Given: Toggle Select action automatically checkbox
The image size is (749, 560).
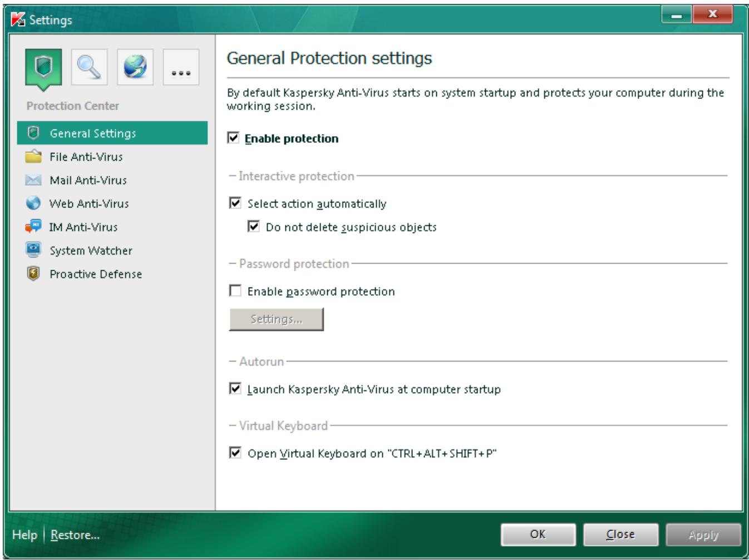Looking at the screenshot, I should pyautogui.click(x=235, y=203).
